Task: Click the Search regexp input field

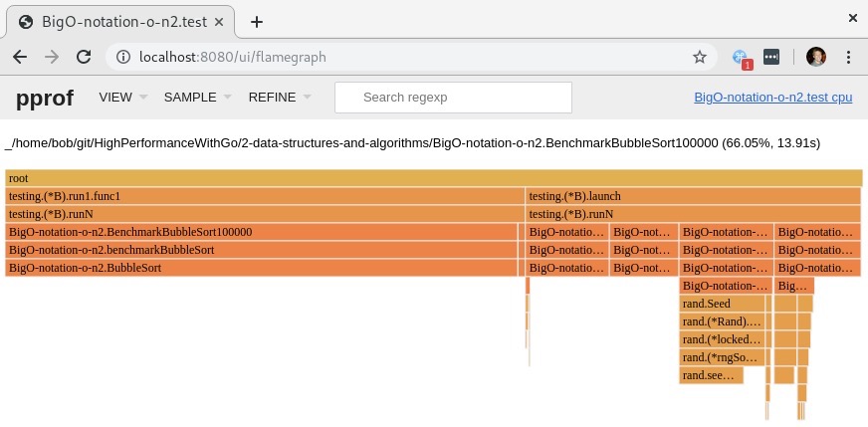Action: pos(453,98)
